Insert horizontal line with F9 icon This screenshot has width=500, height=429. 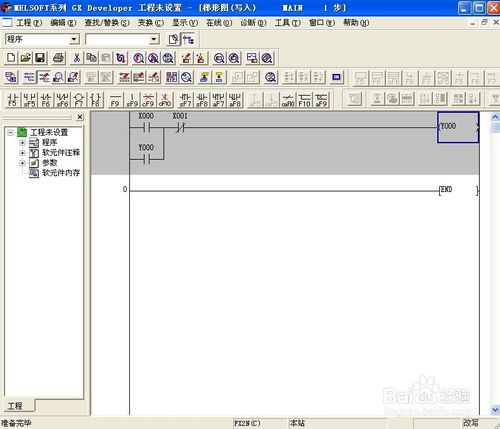(x=115, y=100)
